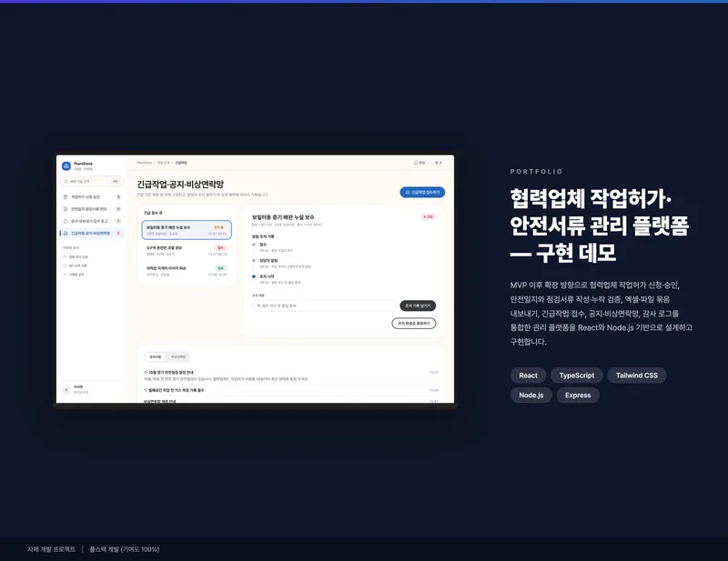
Task: Select the 보일러동 증기 배관 누설 보수 list card
Action: coord(187,230)
